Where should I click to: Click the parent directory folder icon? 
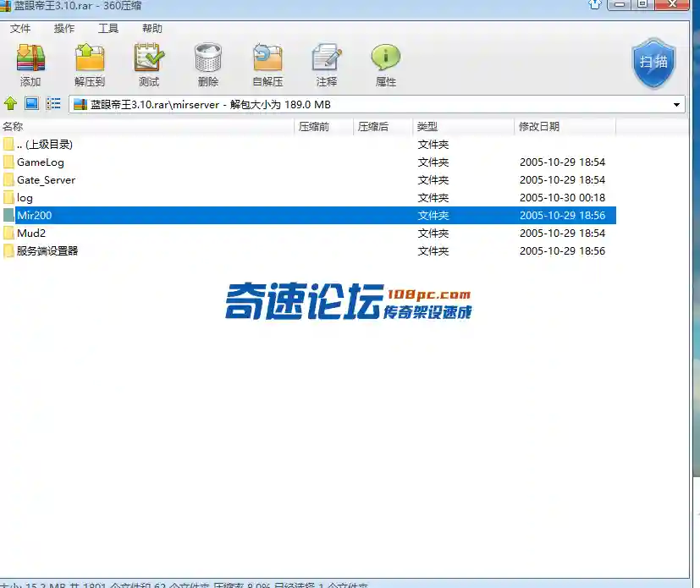(x=8, y=144)
